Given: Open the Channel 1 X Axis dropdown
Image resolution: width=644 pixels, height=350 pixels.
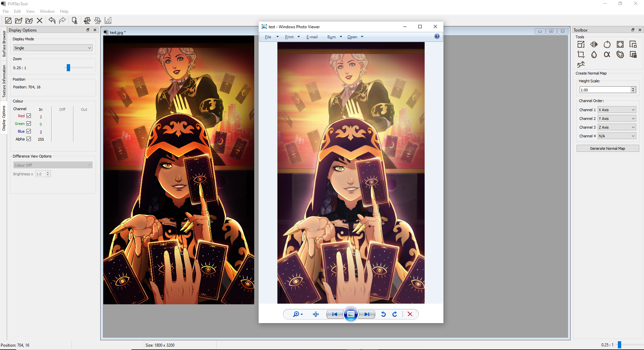Looking at the screenshot, I should pos(617,110).
